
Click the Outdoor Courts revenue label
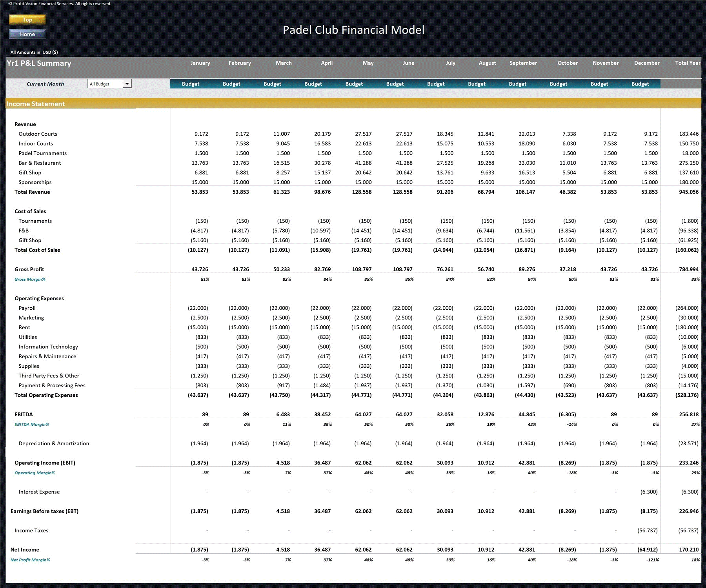coord(38,134)
